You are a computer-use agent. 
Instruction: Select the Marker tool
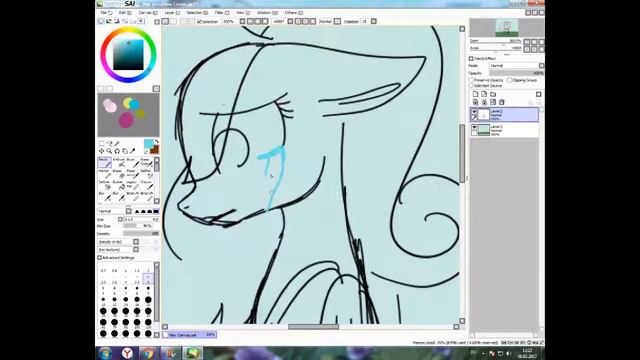tap(104, 174)
